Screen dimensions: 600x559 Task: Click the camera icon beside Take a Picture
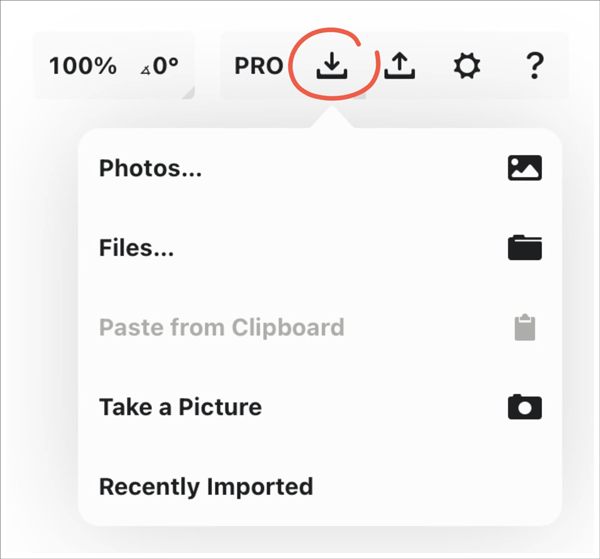point(524,407)
